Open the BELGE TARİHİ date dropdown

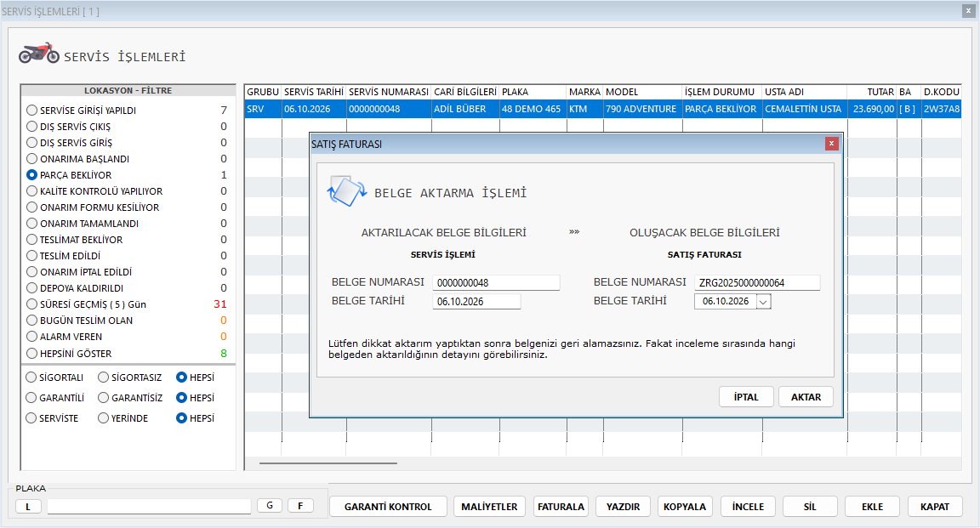coord(763,302)
